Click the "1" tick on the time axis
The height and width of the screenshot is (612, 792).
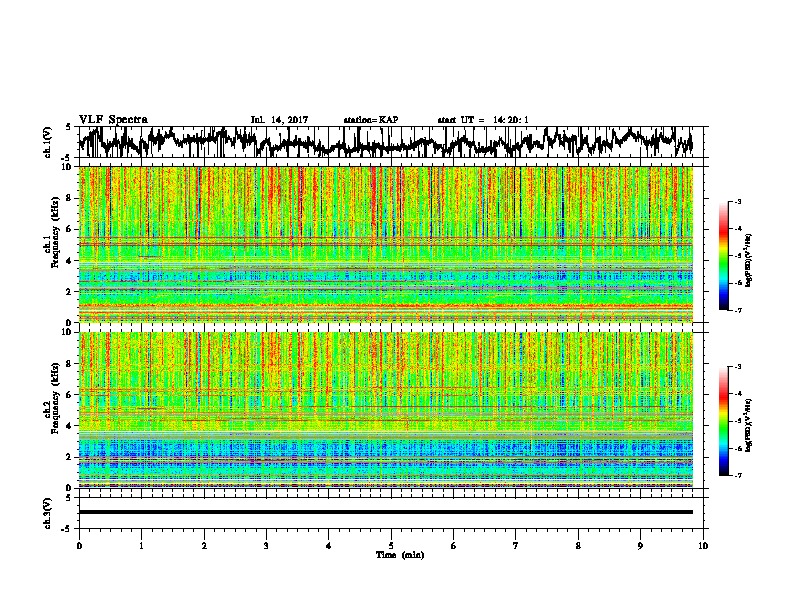coord(141,546)
